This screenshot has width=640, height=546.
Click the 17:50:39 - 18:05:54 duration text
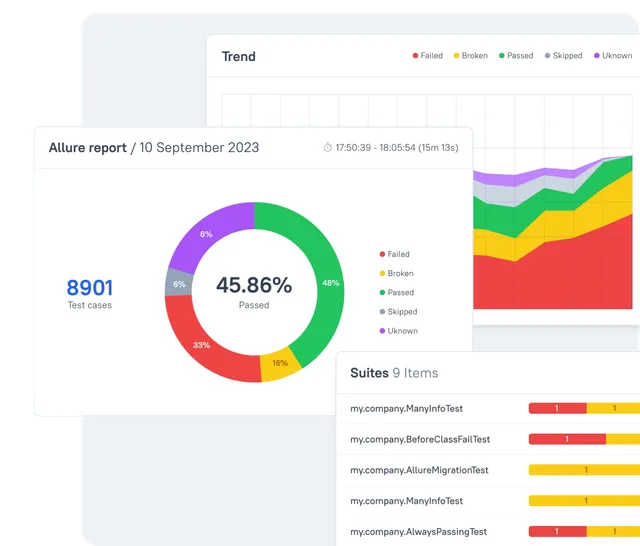[x=397, y=148]
